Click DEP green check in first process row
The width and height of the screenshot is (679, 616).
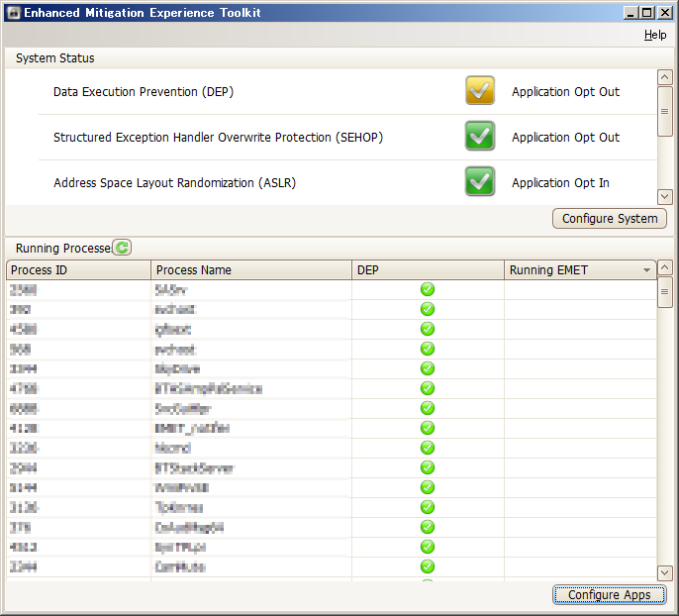point(428,289)
